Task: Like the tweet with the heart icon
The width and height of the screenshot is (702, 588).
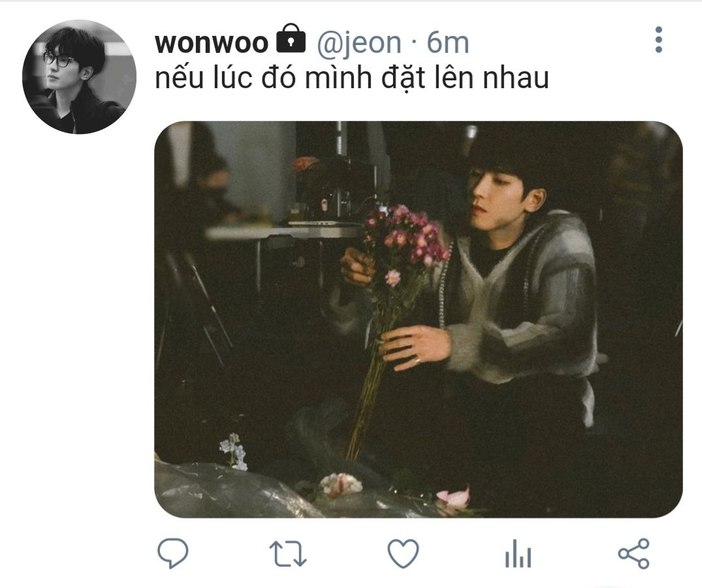Action: (403, 553)
